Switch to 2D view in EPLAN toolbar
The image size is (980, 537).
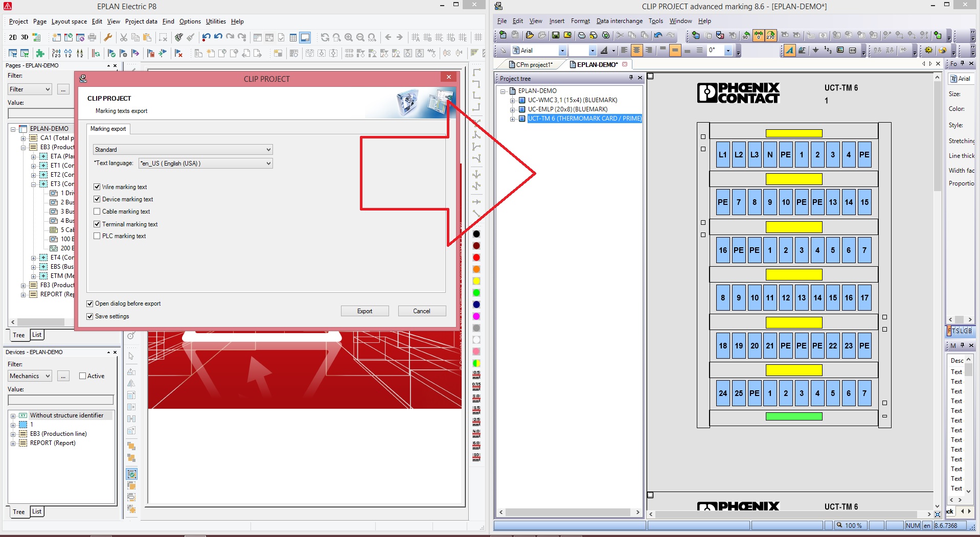coord(13,37)
